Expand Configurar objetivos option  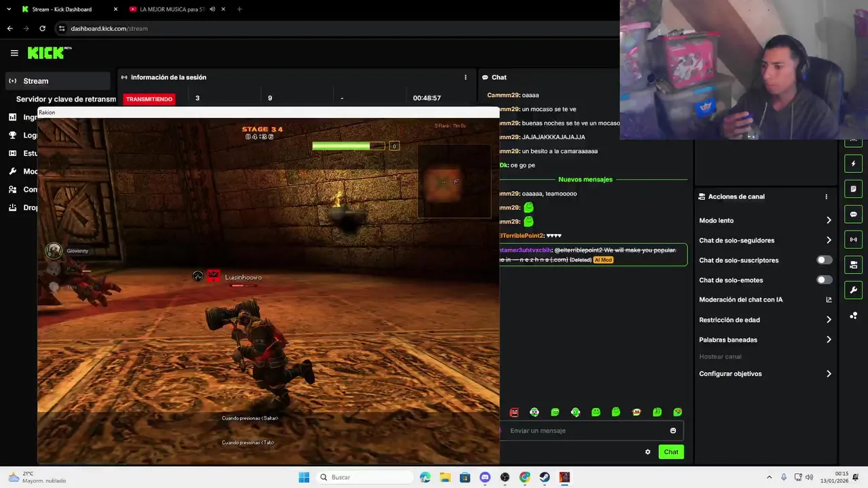[765, 373]
